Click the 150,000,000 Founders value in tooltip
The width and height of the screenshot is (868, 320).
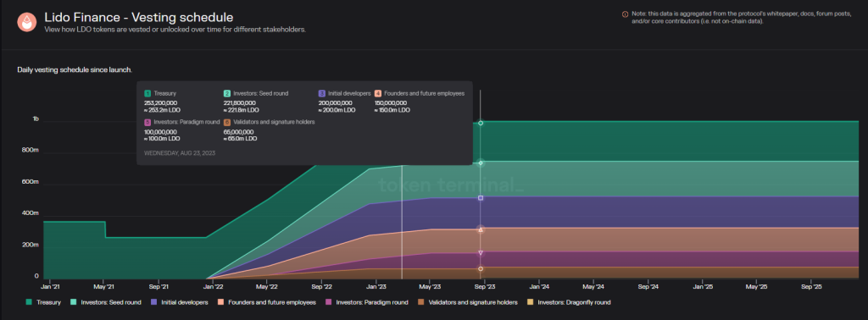(391, 102)
